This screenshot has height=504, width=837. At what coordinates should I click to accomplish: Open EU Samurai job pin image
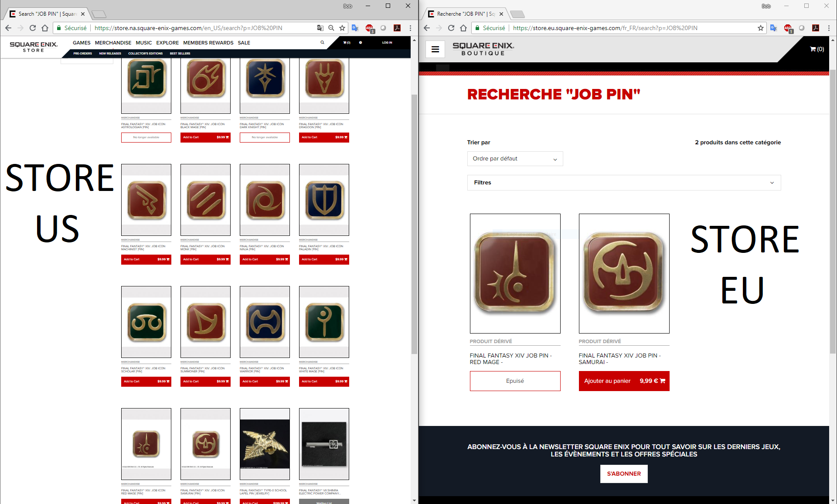coord(624,273)
